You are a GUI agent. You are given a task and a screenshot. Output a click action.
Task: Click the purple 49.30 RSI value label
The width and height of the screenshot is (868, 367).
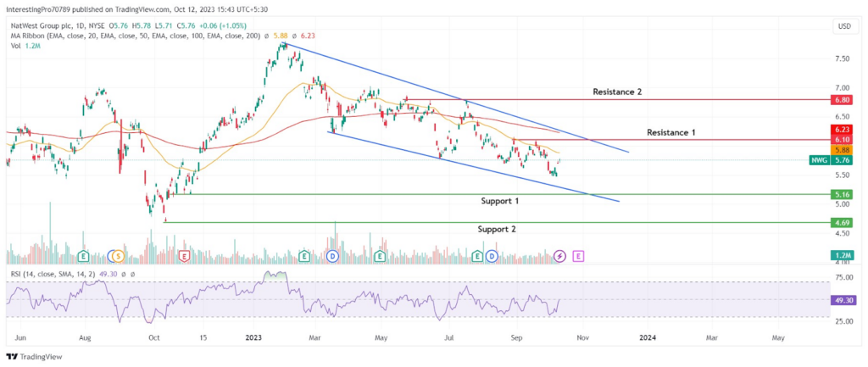tap(844, 300)
